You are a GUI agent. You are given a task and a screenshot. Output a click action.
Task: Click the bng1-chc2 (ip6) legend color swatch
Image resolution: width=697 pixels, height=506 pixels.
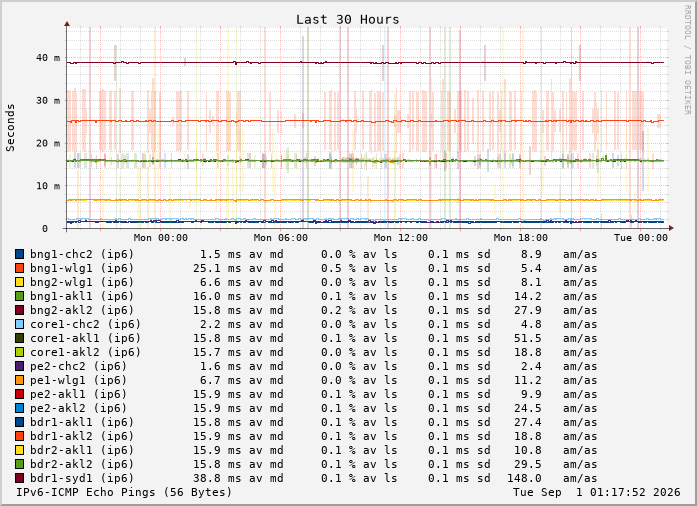pyautogui.click(x=20, y=254)
